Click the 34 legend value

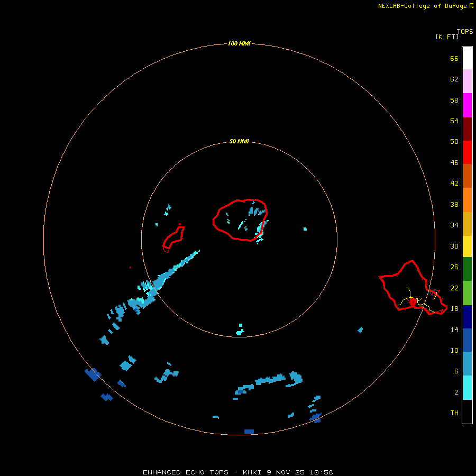[x=454, y=225]
